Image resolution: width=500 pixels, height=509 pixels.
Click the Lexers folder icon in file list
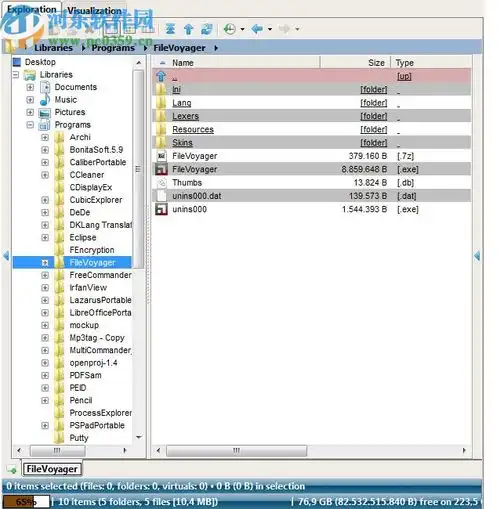coord(161,116)
